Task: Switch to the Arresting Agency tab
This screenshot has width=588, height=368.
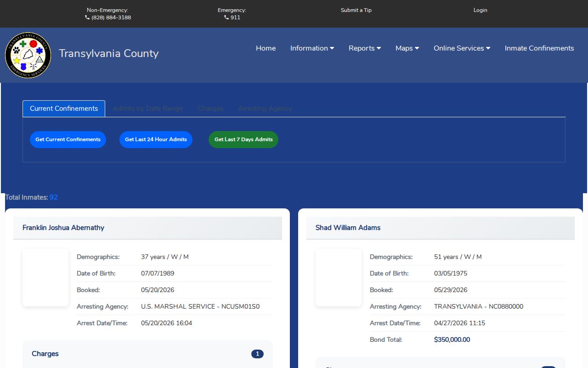Action: (265, 109)
